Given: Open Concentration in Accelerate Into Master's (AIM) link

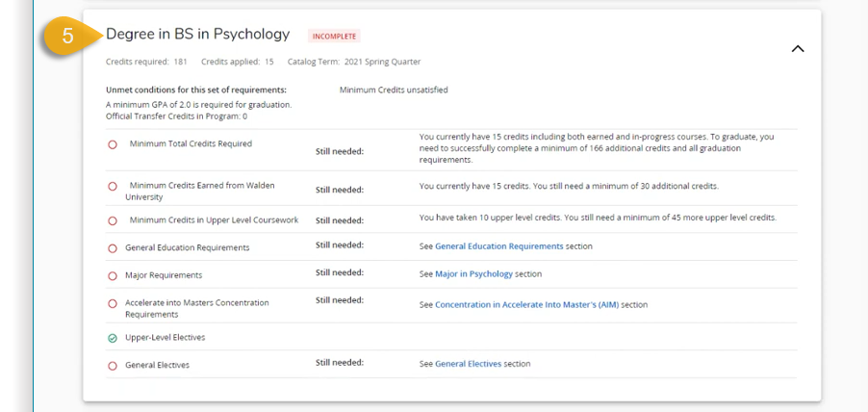Looking at the screenshot, I should [x=527, y=304].
